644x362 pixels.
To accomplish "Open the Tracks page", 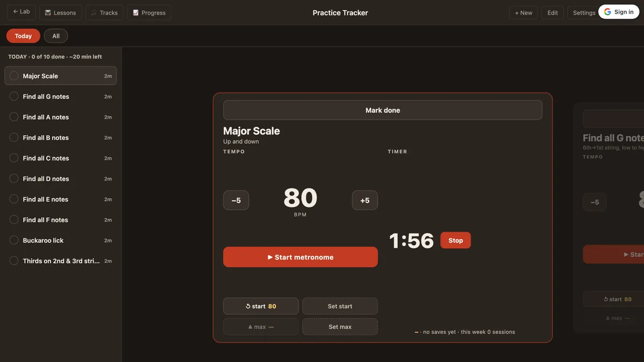I will pyautogui.click(x=104, y=12).
